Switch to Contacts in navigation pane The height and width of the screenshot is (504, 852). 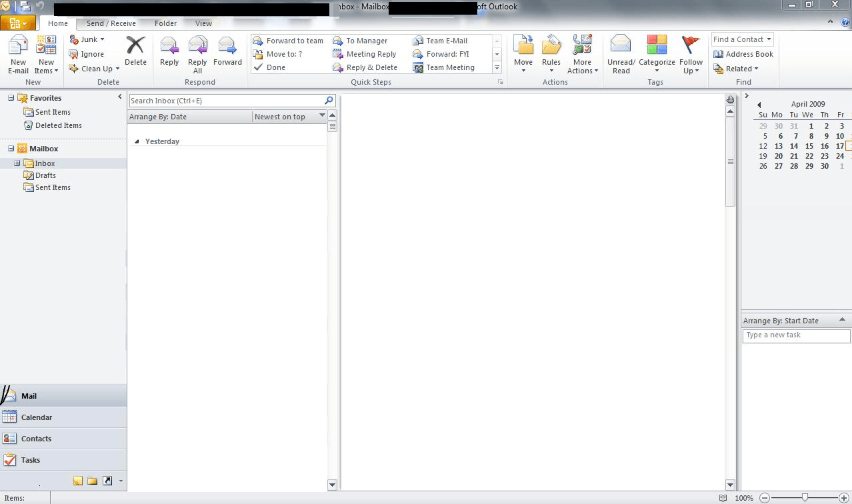[36, 439]
